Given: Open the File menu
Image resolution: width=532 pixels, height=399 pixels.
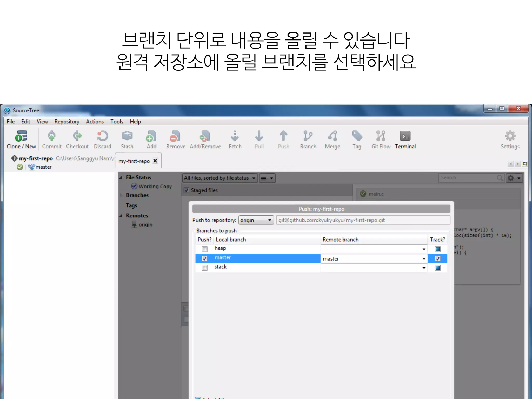Looking at the screenshot, I should 11,122.
